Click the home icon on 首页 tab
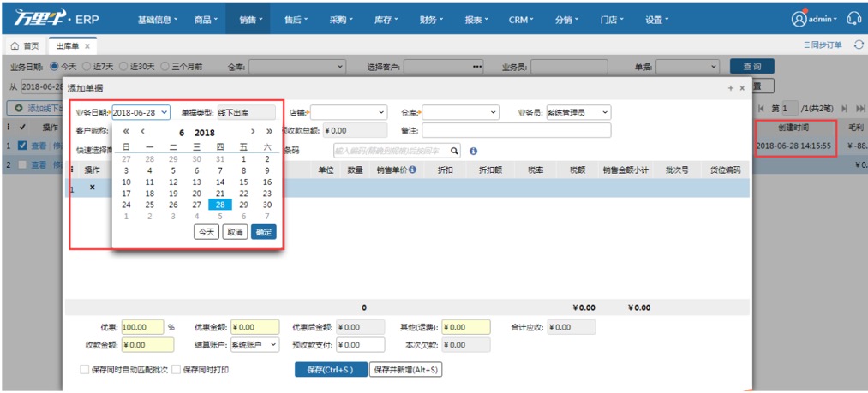The image size is (868, 393). point(15,46)
